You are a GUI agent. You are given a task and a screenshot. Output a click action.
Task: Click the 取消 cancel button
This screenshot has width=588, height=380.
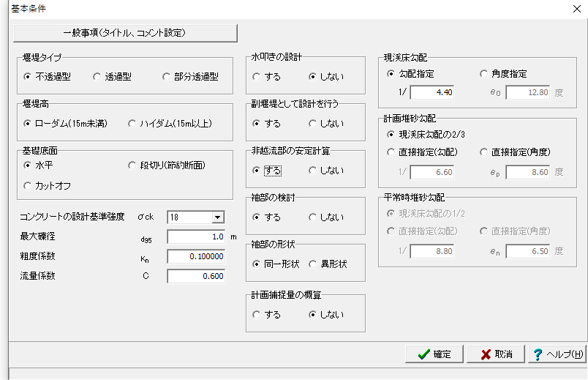point(496,354)
